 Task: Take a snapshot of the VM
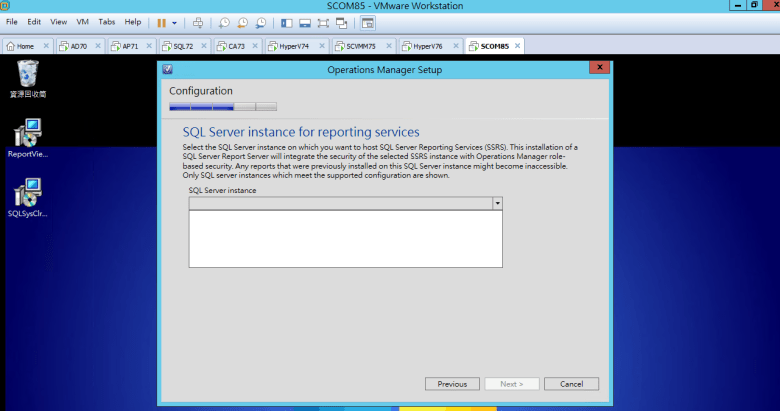(x=224, y=22)
